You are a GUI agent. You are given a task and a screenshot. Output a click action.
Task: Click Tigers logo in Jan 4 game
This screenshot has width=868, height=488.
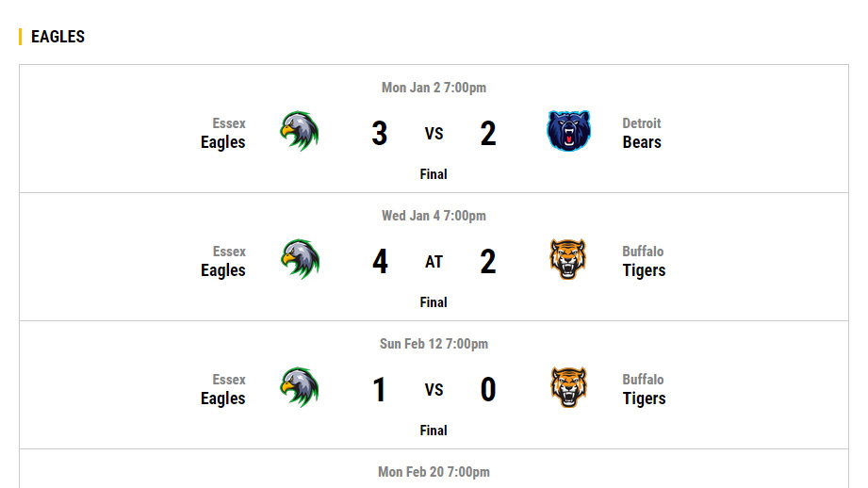568,260
